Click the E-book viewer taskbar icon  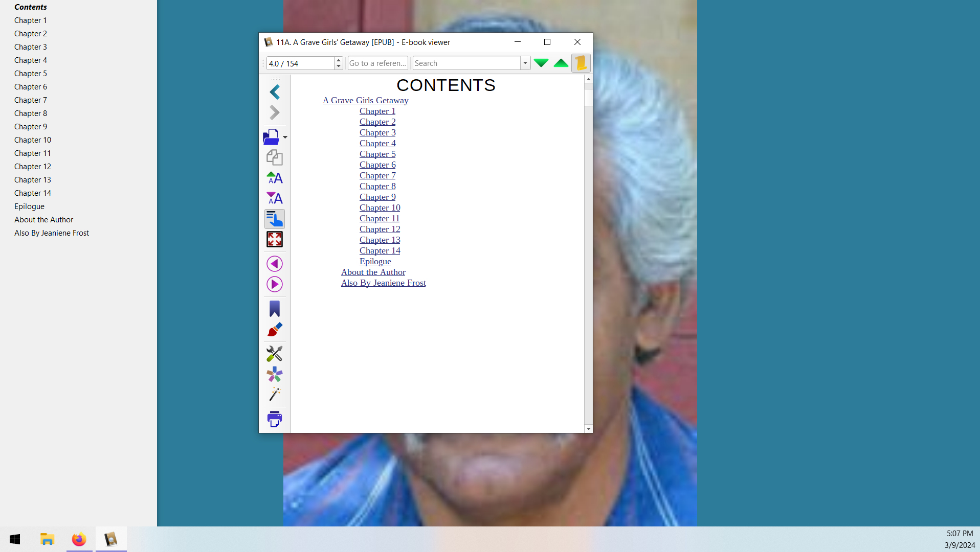tap(111, 539)
